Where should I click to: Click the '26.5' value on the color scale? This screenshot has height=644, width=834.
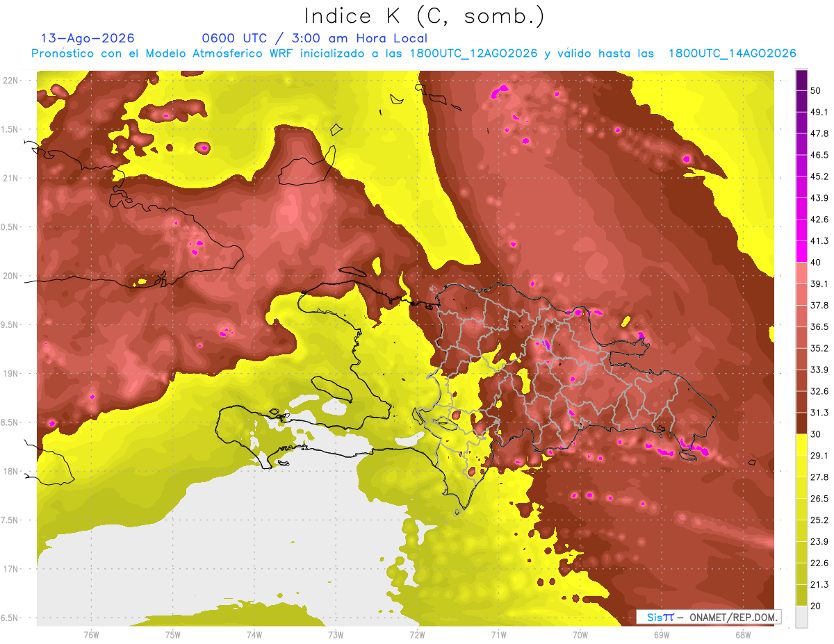(819, 499)
